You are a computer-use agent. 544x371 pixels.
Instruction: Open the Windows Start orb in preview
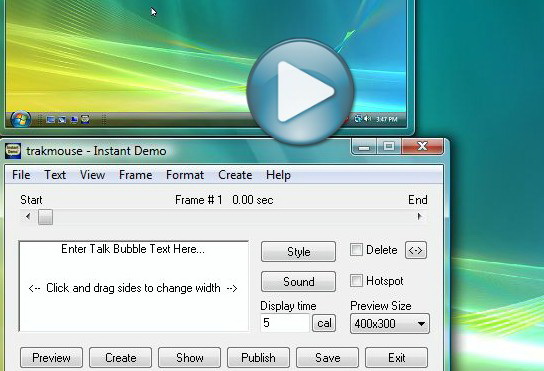pyautogui.click(x=20, y=119)
